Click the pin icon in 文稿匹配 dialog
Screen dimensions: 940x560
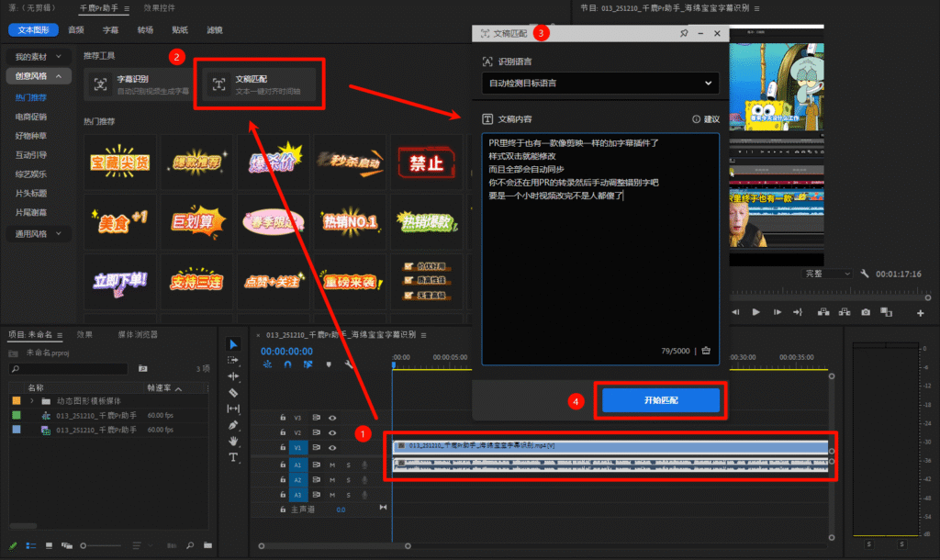[x=684, y=33]
